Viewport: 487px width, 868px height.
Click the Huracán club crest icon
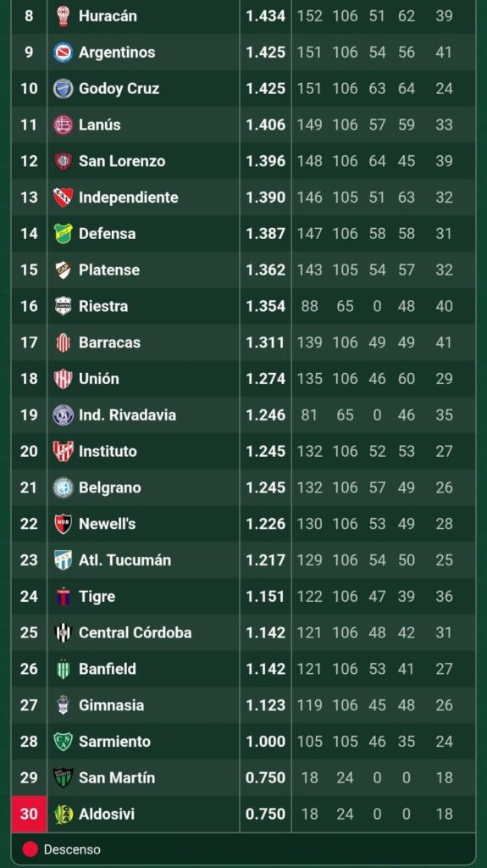63,16
